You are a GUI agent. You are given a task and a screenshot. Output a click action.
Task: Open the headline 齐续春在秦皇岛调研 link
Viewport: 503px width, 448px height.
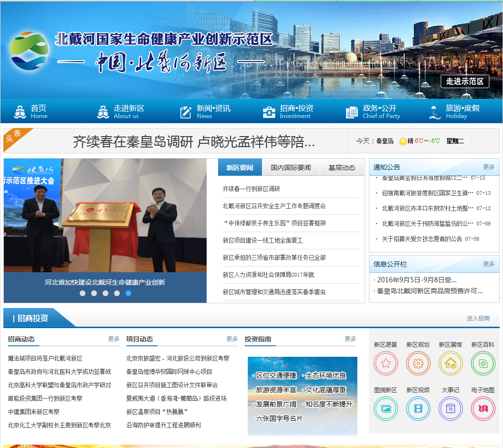pos(193,142)
